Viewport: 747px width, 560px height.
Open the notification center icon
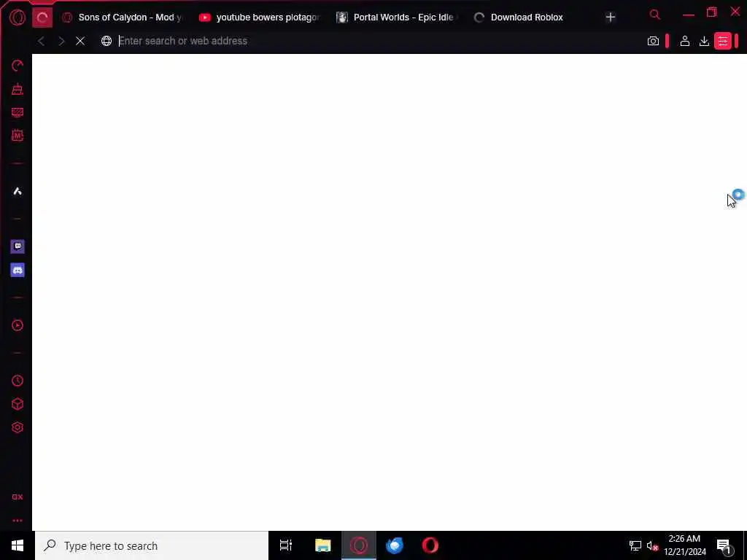pyautogui.click(x=724, y=546)
